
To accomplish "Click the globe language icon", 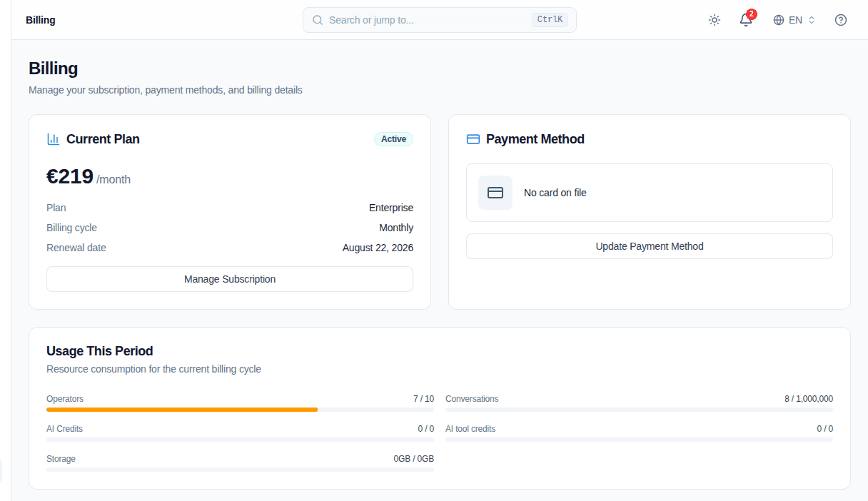I will click(779, 20).
